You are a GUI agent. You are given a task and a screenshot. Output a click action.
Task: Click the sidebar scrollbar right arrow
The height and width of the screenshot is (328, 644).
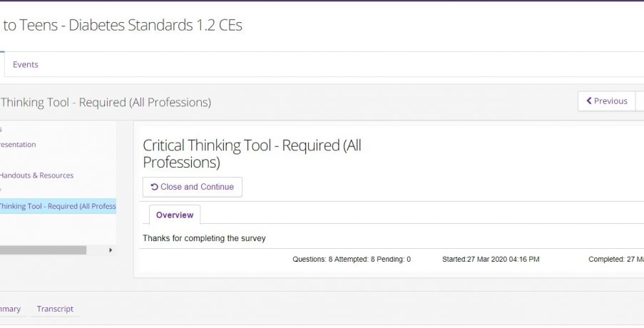click(110, 250)
